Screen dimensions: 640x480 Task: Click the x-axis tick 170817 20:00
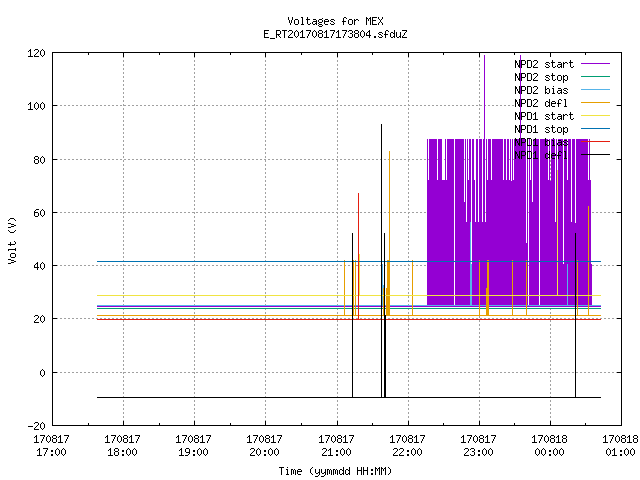(264, 446)
